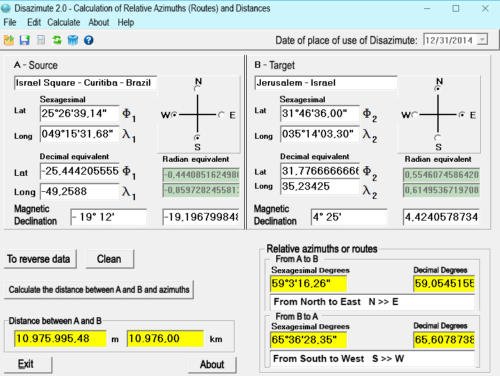Click distance in km 10.976,00 field
The height and width of the screenshot is (376, 500).
click(165, 339)
